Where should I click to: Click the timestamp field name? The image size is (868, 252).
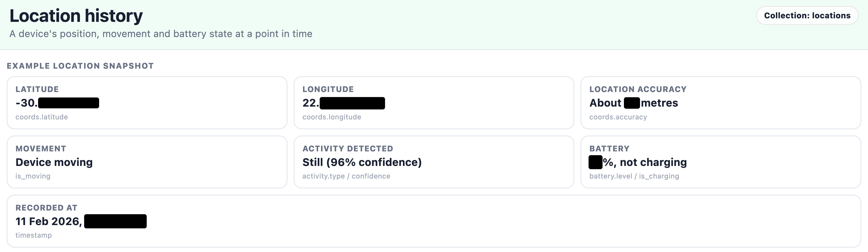tap(34, 235)
